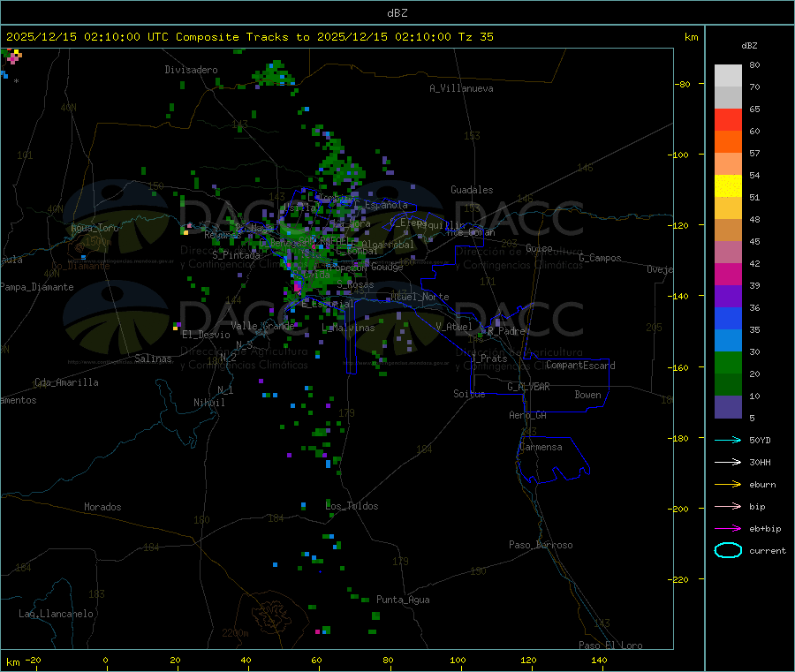
Task: Click the 50YD cyan arrow legend icon
Action: (x=728, y=440)
